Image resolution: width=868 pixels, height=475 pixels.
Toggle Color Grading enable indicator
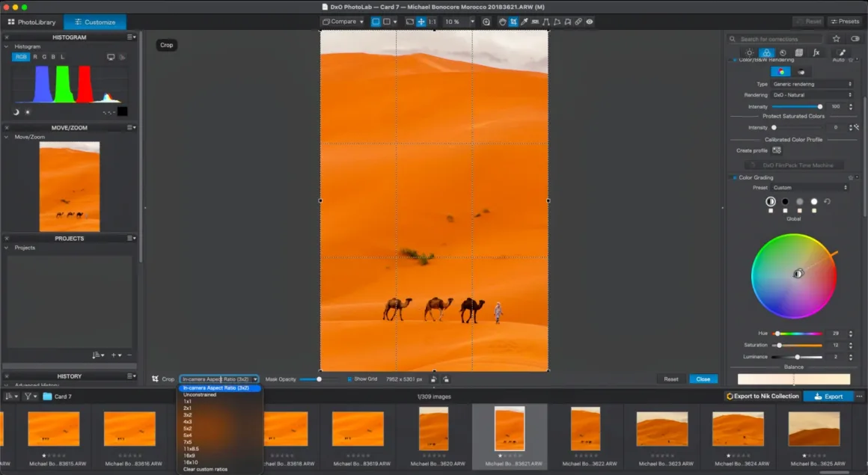(x=735, y=178)
